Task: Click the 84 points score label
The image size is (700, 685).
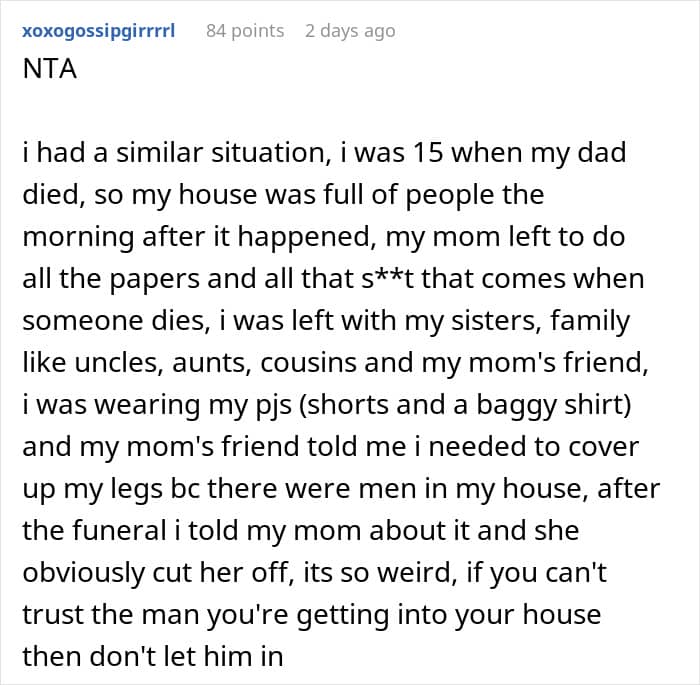Action: [245, 31]
